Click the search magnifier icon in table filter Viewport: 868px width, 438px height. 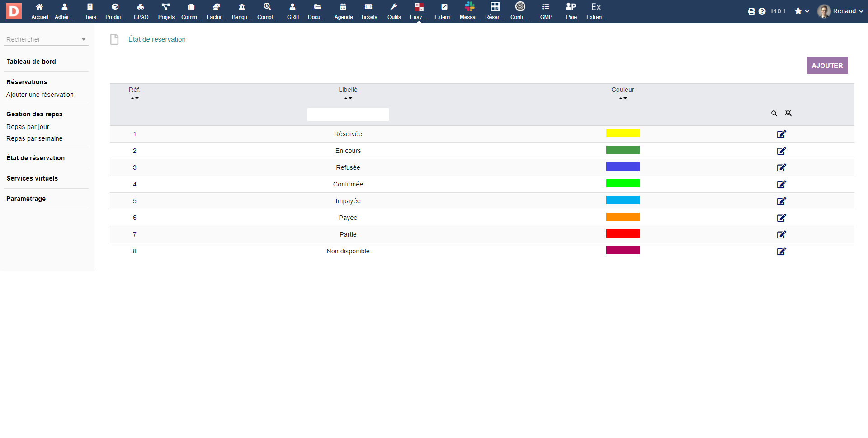point(774,114)
